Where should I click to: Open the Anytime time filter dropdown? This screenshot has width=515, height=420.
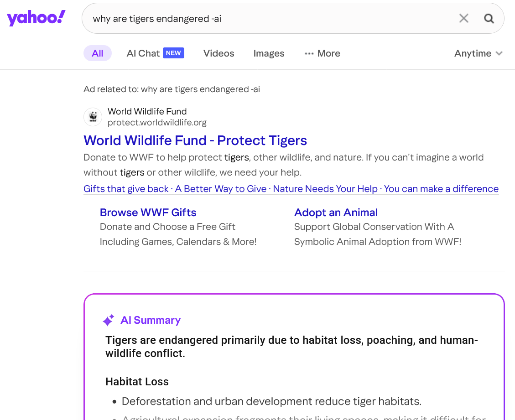pyautogui.click(x=478, y=53)
